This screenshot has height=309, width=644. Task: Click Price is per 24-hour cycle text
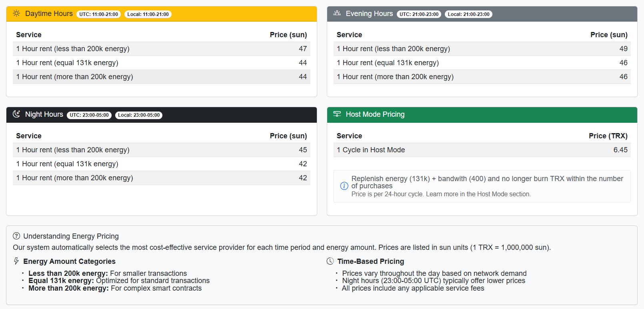(441, 194)
